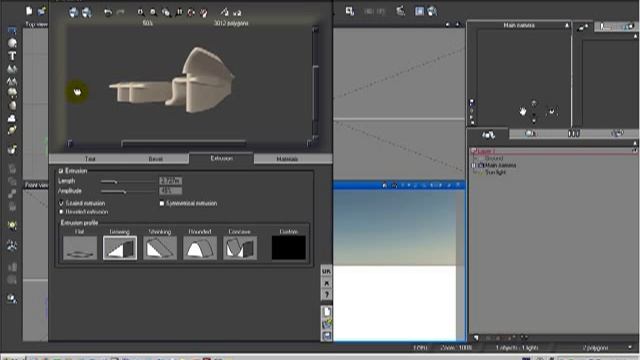Viewport: 640px width, 360px height.
Task: Click the blue render options icon in main toolbar
Action: (x=419, y=11)
